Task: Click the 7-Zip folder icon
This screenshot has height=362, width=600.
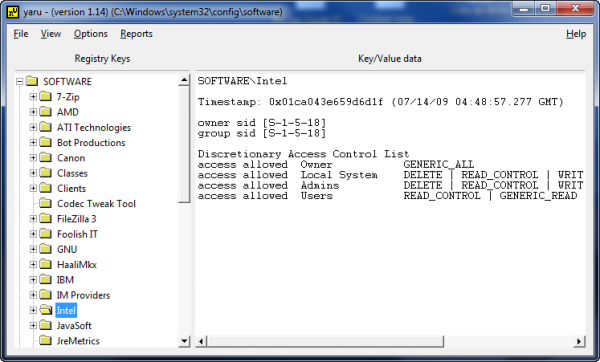Action: point(46,96)
